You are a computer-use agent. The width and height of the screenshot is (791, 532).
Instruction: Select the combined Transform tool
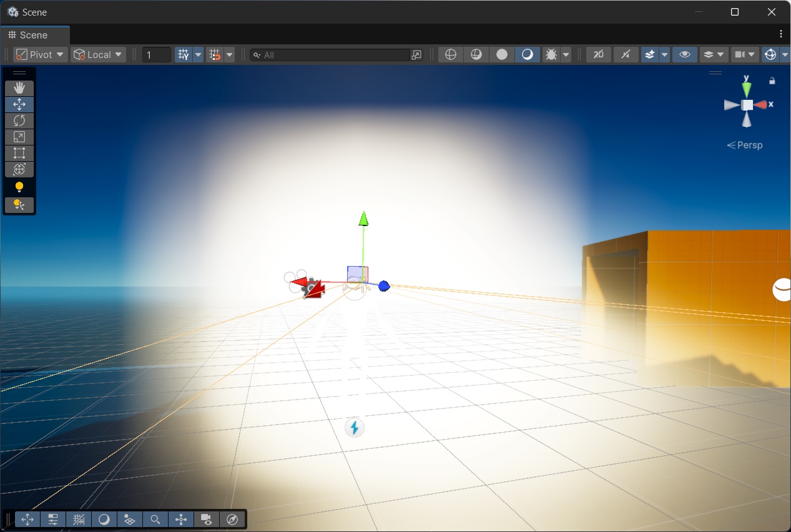(x=19, y=169)
